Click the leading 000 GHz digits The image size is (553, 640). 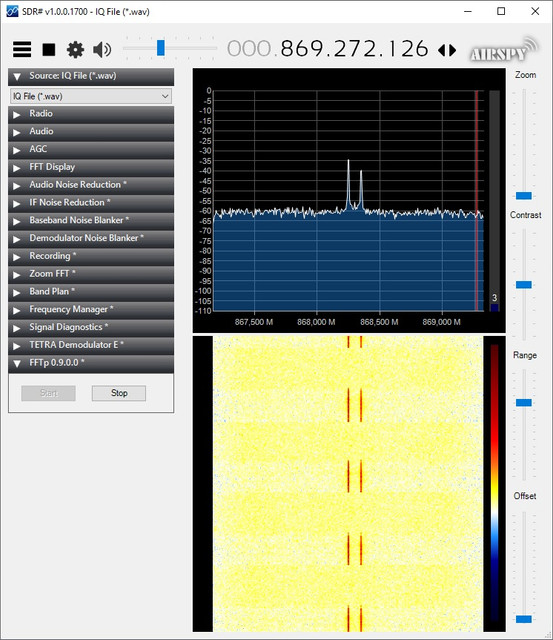pyautogui.click(x=249, y=49)
